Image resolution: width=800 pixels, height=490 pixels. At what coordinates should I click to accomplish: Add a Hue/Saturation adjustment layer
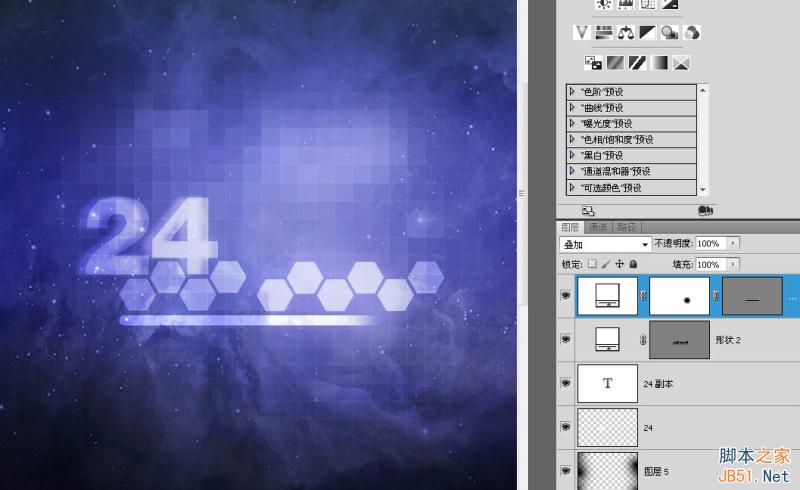coord(604,33)
